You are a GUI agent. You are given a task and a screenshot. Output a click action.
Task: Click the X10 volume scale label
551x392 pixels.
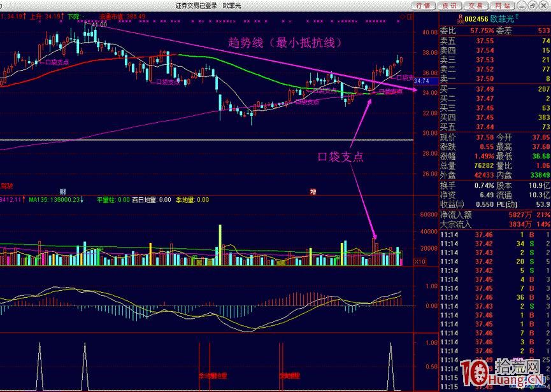pos(420,262)
